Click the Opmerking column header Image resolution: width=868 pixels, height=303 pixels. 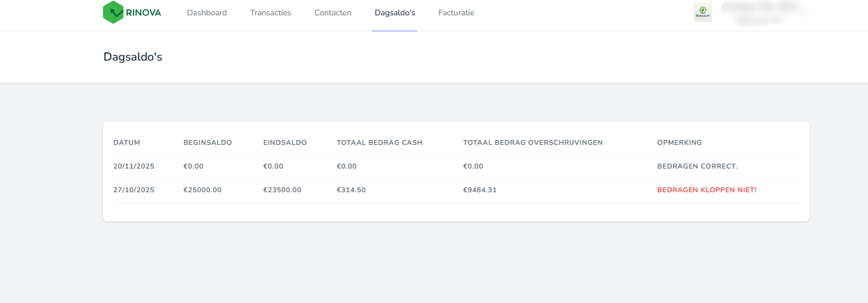point(679,143)
